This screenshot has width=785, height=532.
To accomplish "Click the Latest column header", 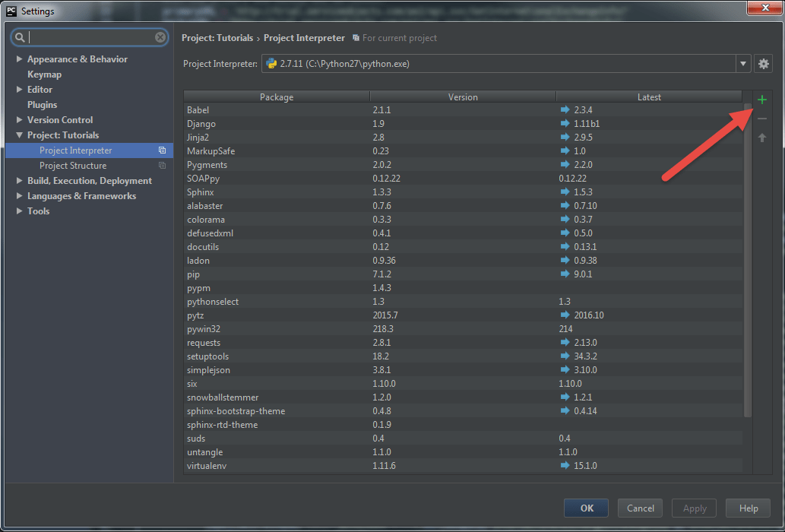I will (x=649, y=97).
